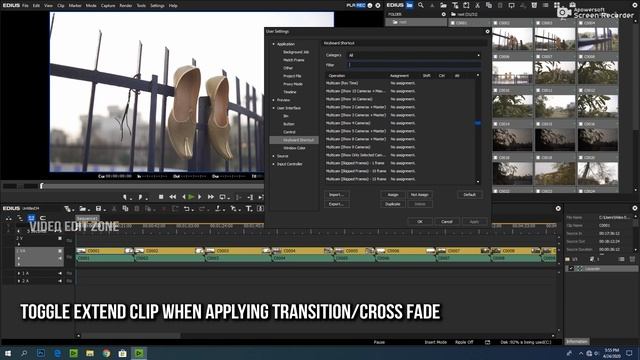
Task: Expand the Input Controller tree node
Action: tap(274, 164)
